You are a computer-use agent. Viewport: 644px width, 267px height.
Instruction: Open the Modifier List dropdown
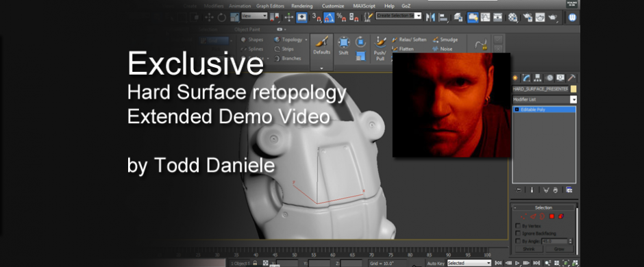[x=545, y=100]
